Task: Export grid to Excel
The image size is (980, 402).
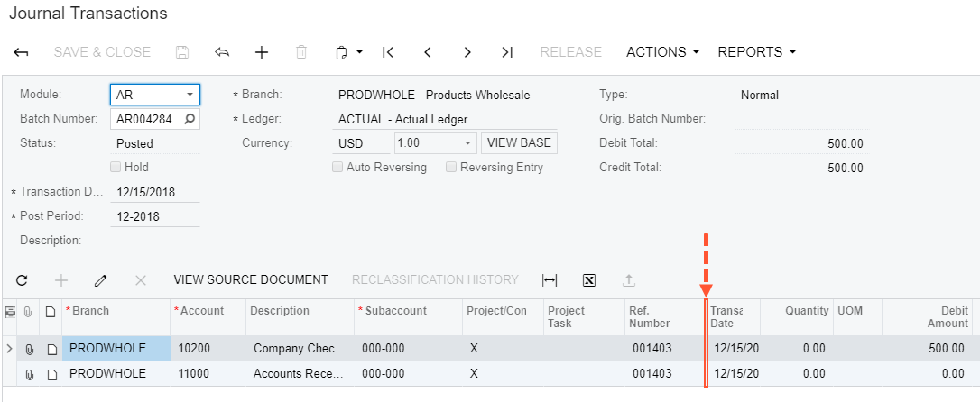Action: pyautogui.click(x=589, y=280)
